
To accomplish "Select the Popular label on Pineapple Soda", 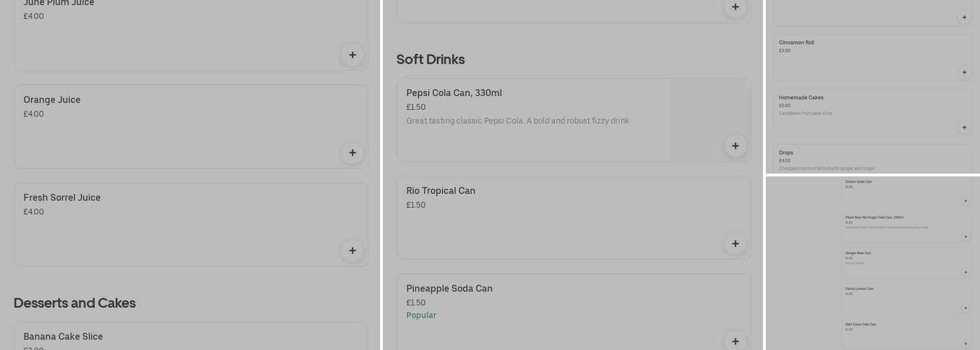I will coord(421,316).
